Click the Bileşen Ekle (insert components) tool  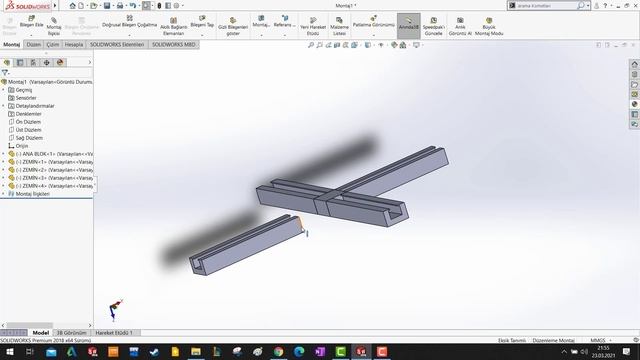[31, 22]
